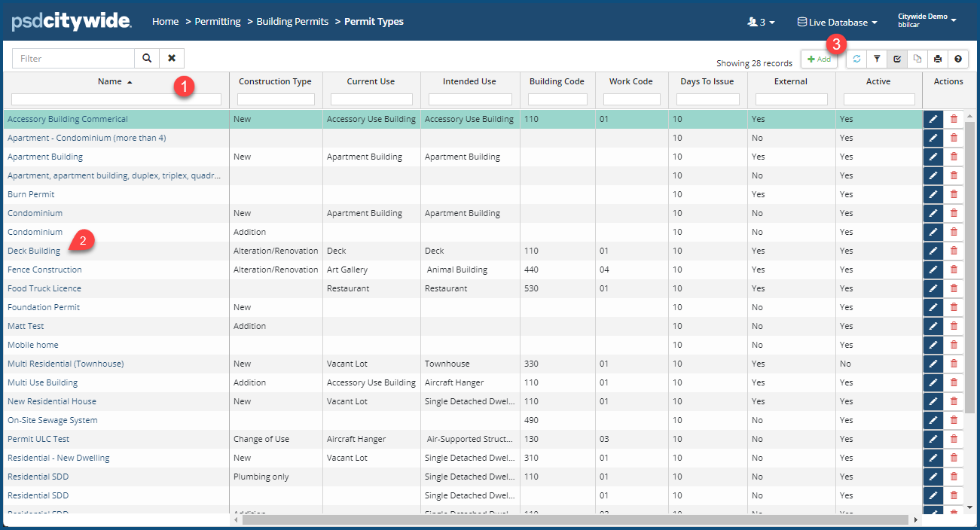980x530 pixels.
Task: Delete the Burn Permit row with trash icon
Action: [954, 194]
